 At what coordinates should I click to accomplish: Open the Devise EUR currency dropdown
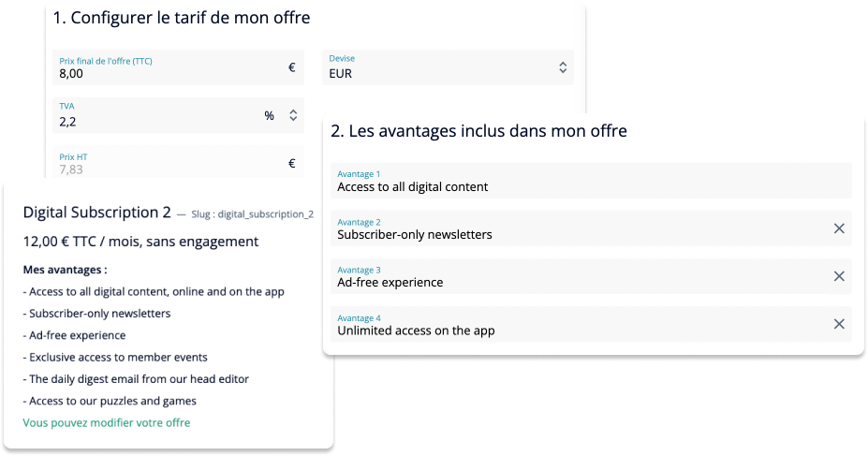[448, 67]
